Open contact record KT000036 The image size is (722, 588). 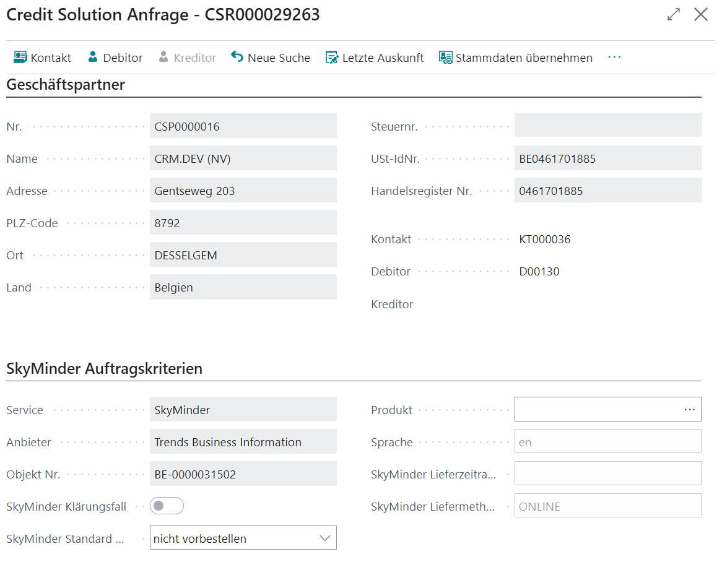[545, 239]
